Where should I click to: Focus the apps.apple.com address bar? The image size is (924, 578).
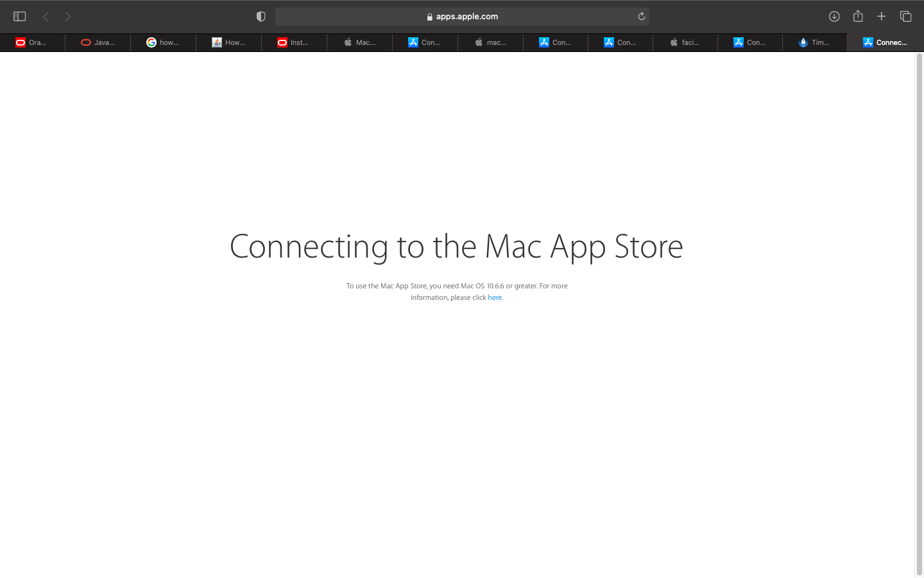coord(462,17)
